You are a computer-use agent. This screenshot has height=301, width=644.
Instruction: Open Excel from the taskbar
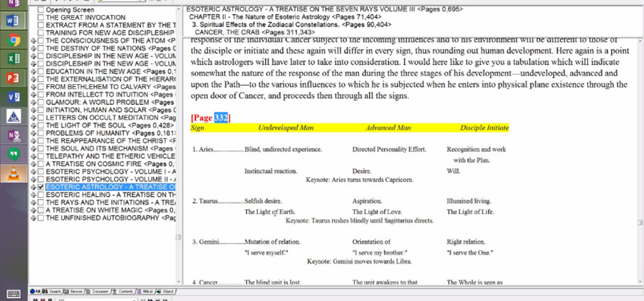[14, 58]
